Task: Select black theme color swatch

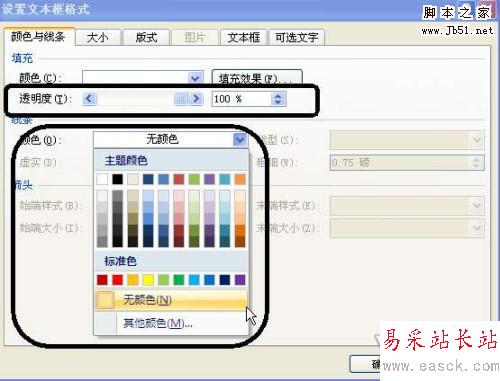Action: pyautogui.click(x=117, y=179)
